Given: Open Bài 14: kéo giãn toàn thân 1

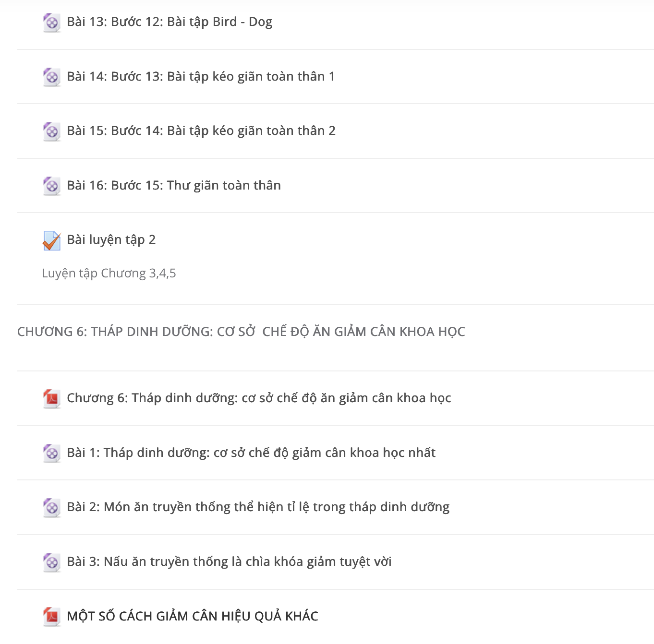Looking at the screenshot, I should 201,76.
